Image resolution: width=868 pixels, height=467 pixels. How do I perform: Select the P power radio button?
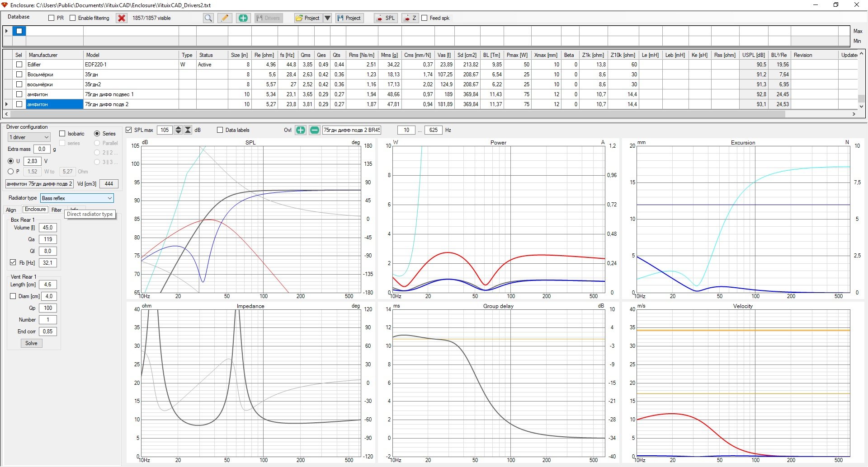point(11,172)
